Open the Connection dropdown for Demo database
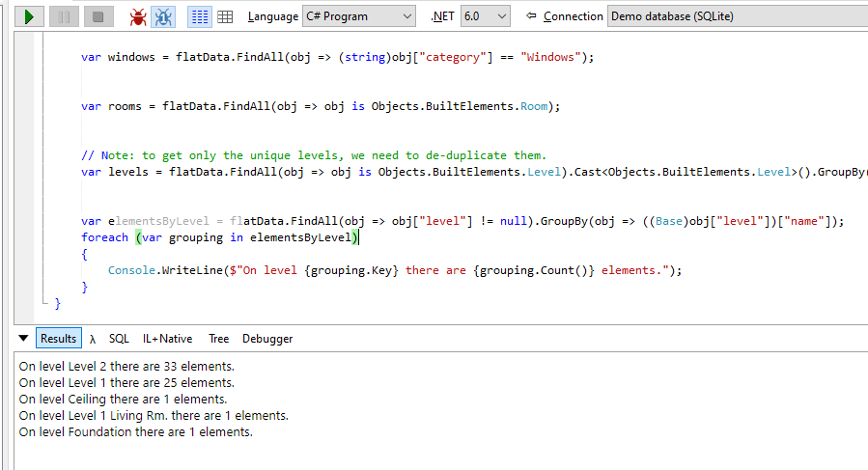The width and height of the screenshot is (868, 470). pyautogui.click(x=736, y=16)
